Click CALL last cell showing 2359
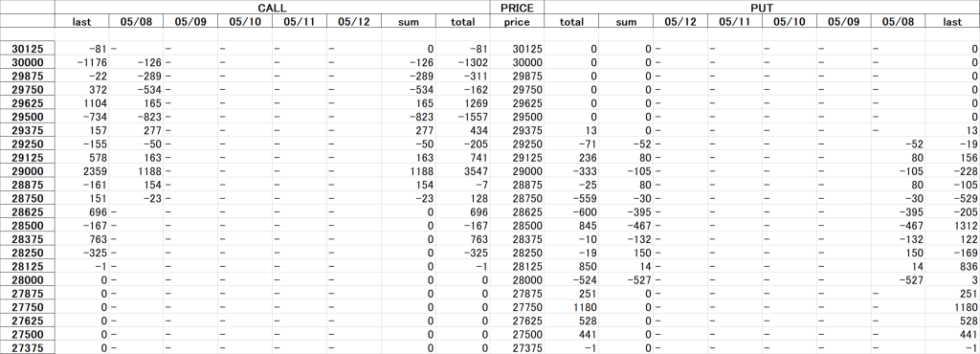Screen dimensions: 980x354 [82, 171]
